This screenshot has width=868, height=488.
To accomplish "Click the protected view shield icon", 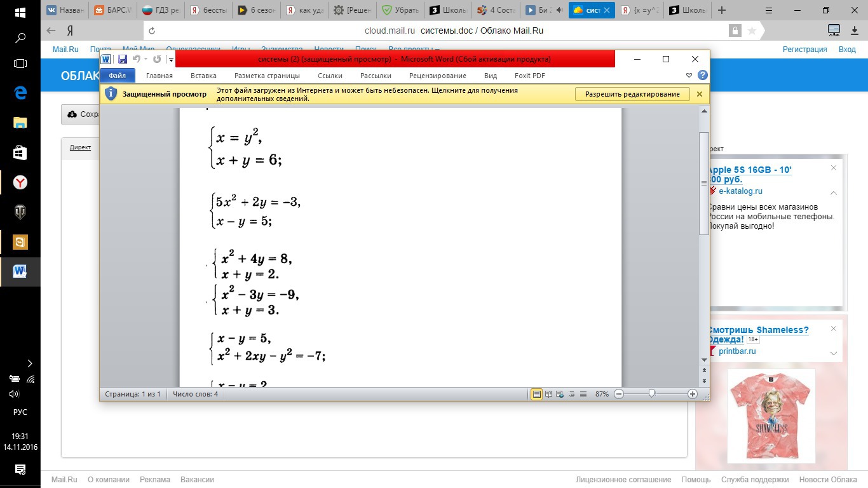I will [111, 94].
